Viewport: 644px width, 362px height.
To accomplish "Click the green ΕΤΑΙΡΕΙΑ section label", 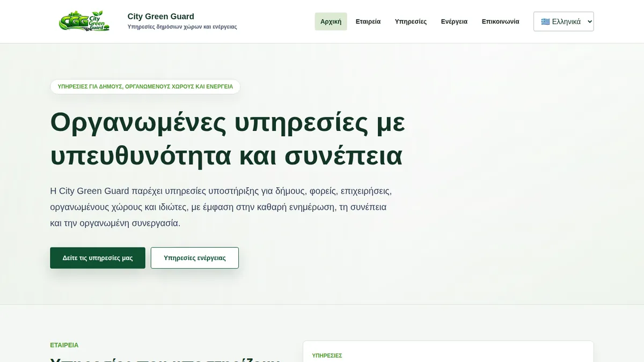I will tap(64, 345).
